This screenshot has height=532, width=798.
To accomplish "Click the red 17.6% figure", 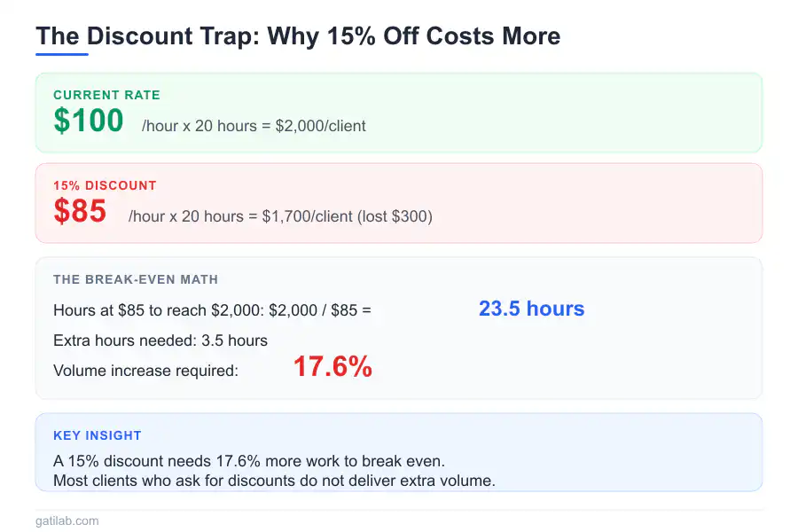I will coord(332,367).
